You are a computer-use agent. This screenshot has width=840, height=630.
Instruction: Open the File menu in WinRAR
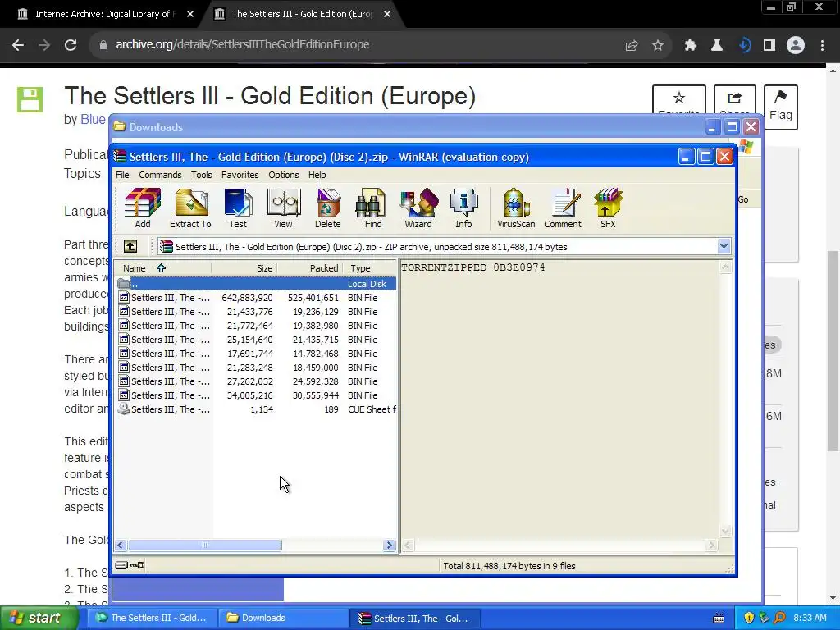click(122, 175)
